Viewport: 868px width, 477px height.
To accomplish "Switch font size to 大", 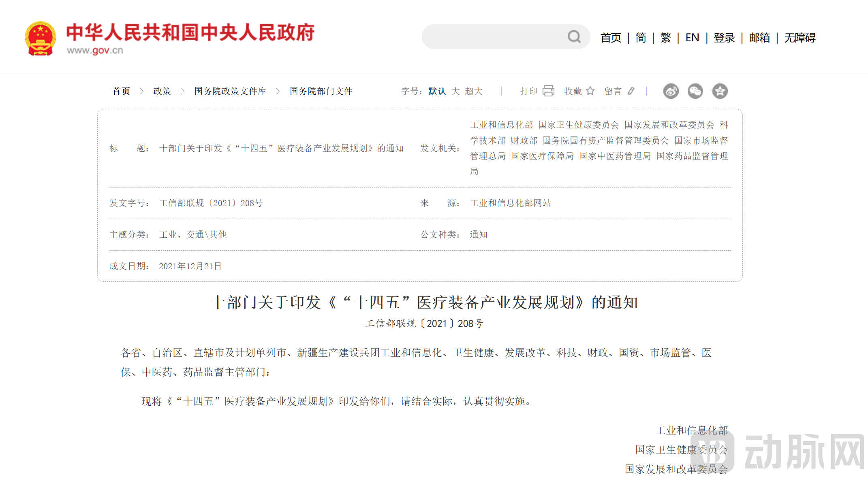I will point(457,91).
